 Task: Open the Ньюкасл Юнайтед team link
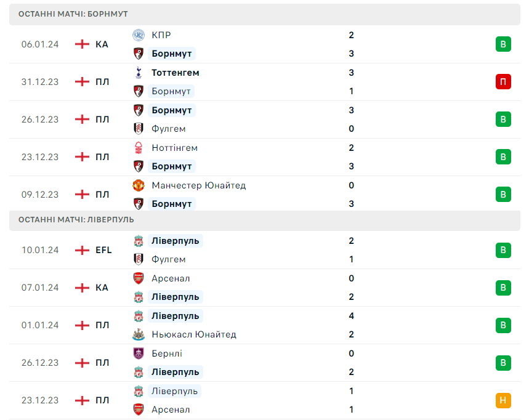(193, 334)
